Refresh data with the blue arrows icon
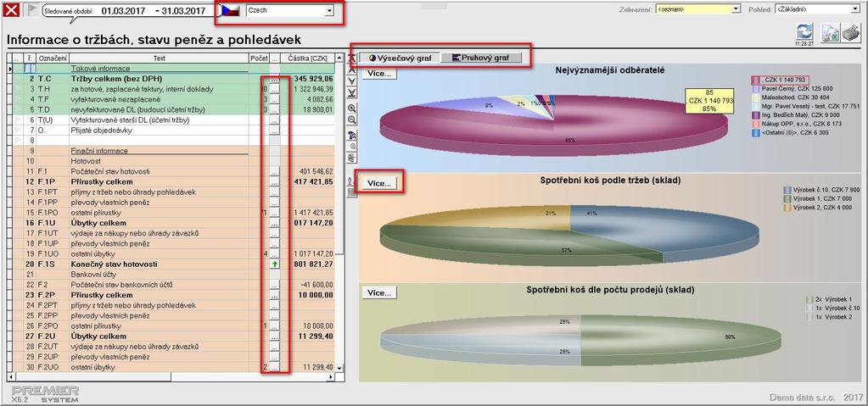 coord(804,31)
